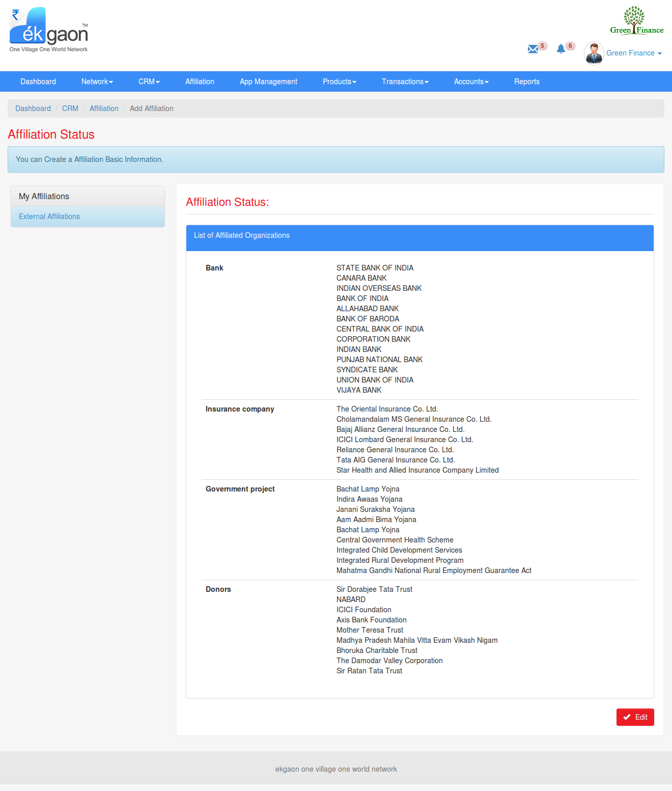Click the Green Finance tree logo
672x791 pixels.
[x=637, y=20]
